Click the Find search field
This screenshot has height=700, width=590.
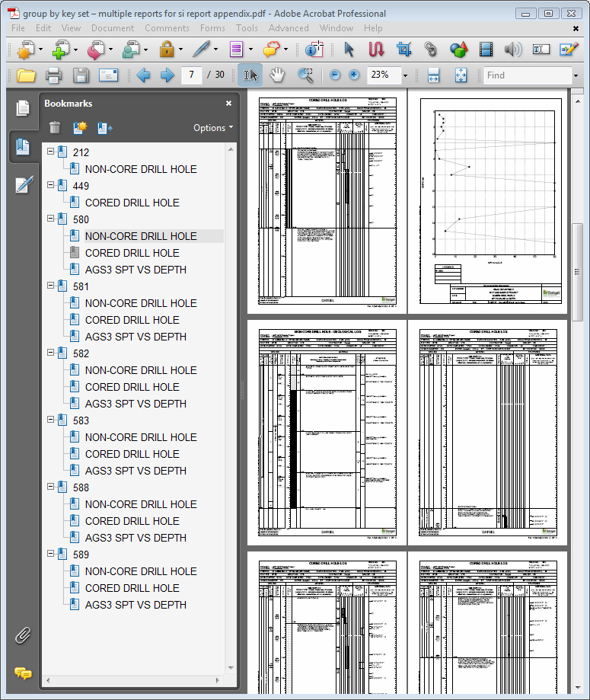click(x=525, y=75)
